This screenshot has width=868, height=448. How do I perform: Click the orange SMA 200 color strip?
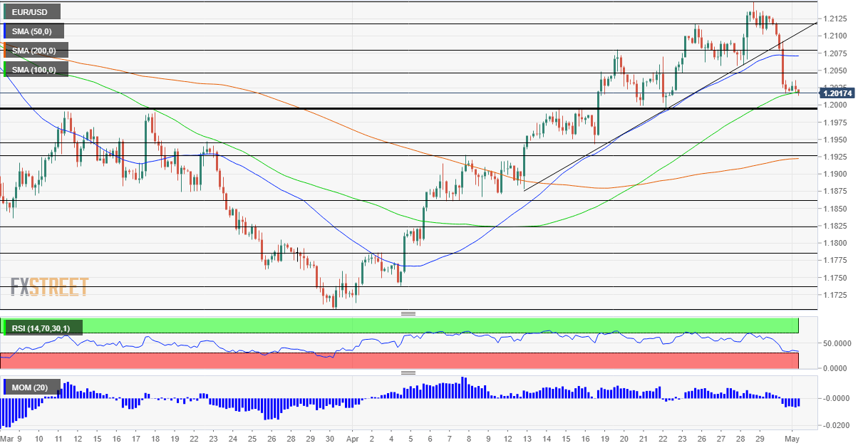coord(6,50)
